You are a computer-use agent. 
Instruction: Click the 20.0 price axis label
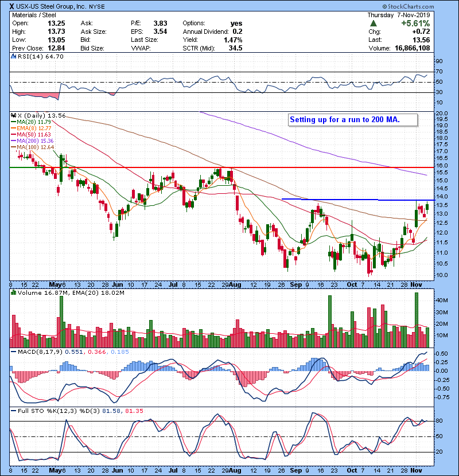tap(442, 113)
